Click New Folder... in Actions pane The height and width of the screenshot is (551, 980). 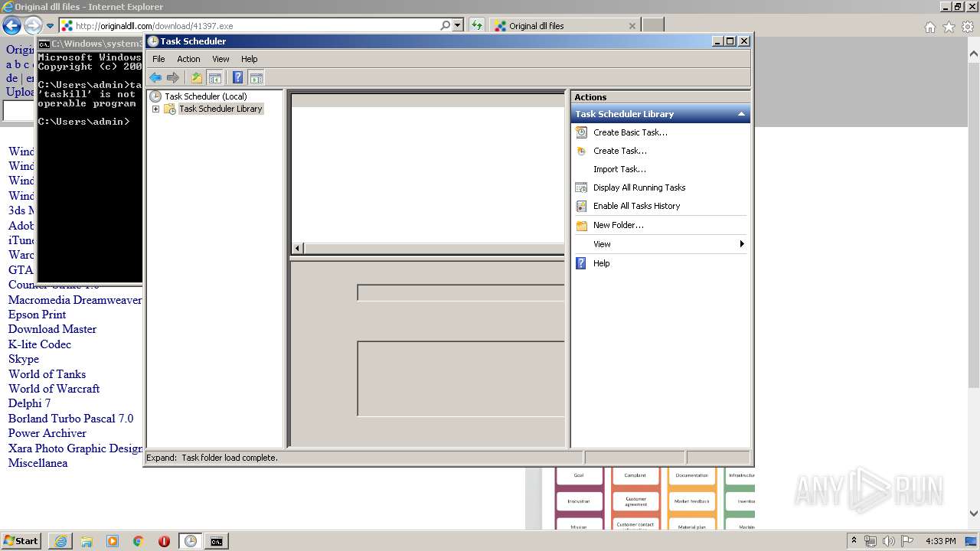[x=618, y=225]
